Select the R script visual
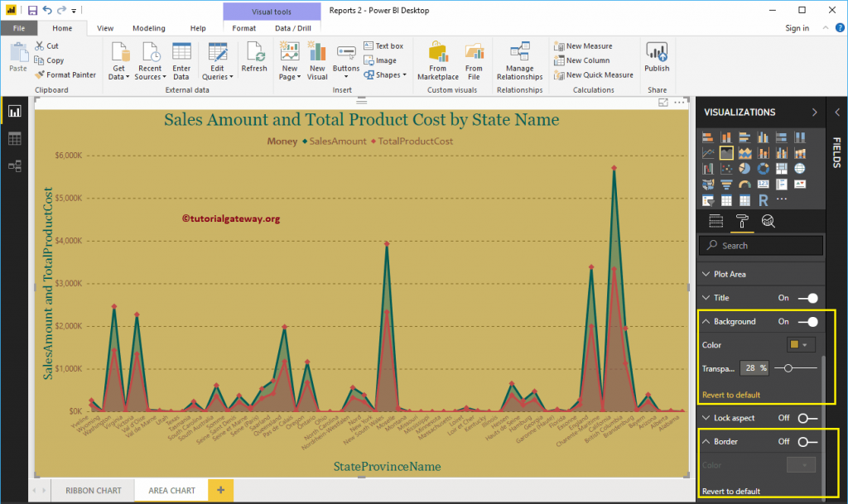This screenshot has height=504, width=848. point(764,200)
